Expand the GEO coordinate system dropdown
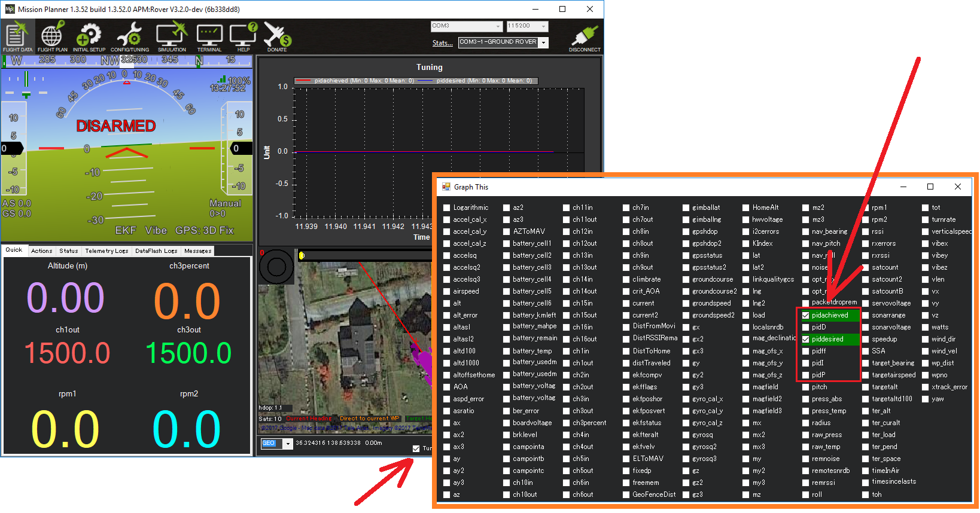This screenshot has width=980, height=513. (x=288, y=444)
